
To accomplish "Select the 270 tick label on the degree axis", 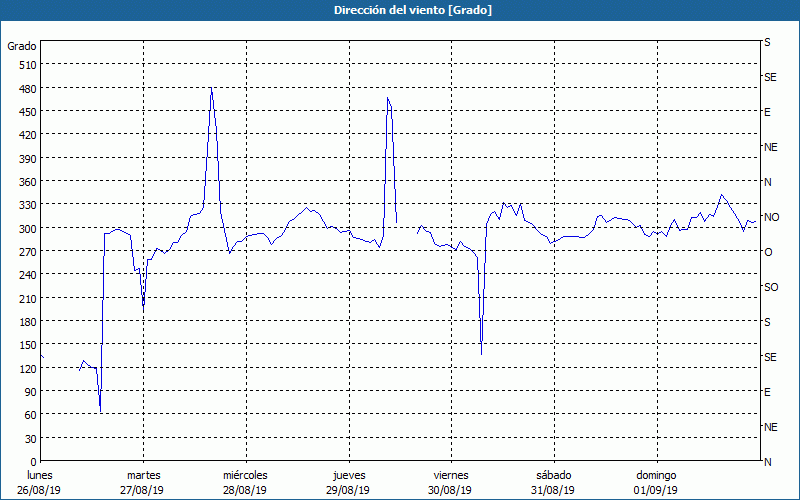I will (x=28, y=252).
